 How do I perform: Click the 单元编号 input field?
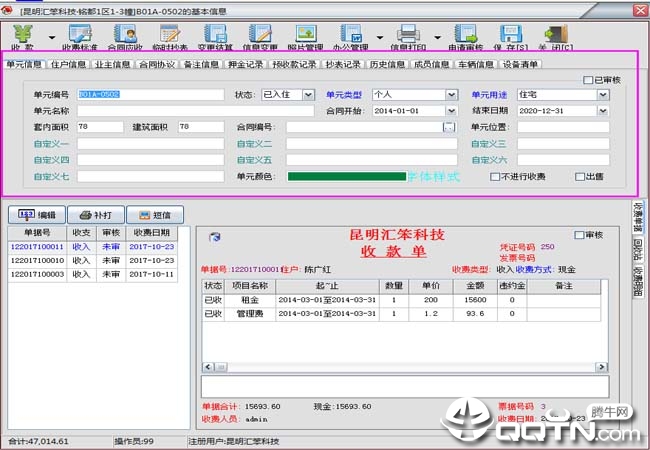pyautogui.click(x=150, y=94)
